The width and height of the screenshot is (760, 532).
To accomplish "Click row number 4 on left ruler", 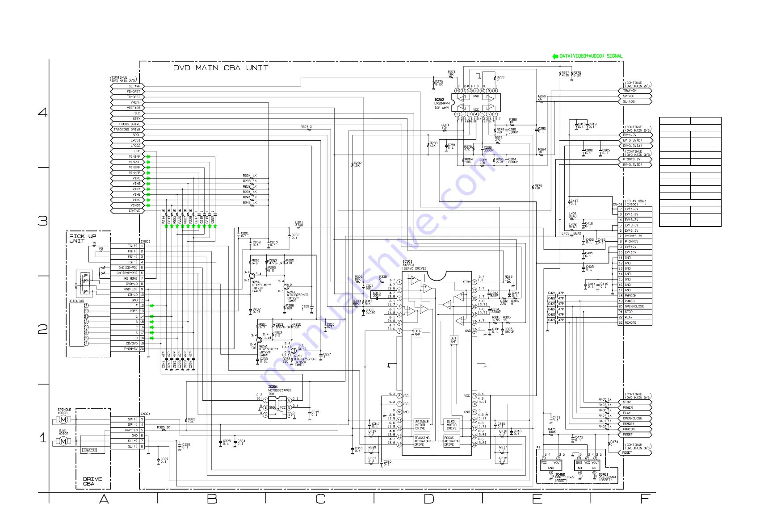I will pyautogui.click(x=42, y=112).
